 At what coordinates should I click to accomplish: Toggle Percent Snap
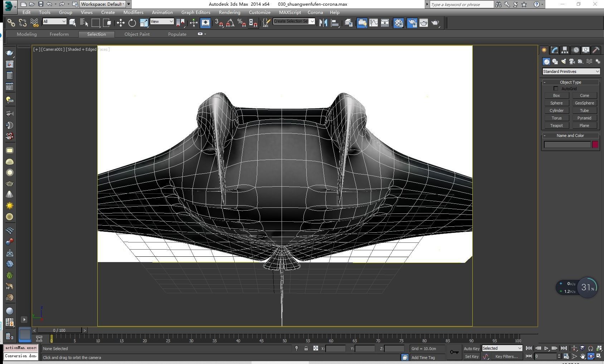[x=242, y=23]
